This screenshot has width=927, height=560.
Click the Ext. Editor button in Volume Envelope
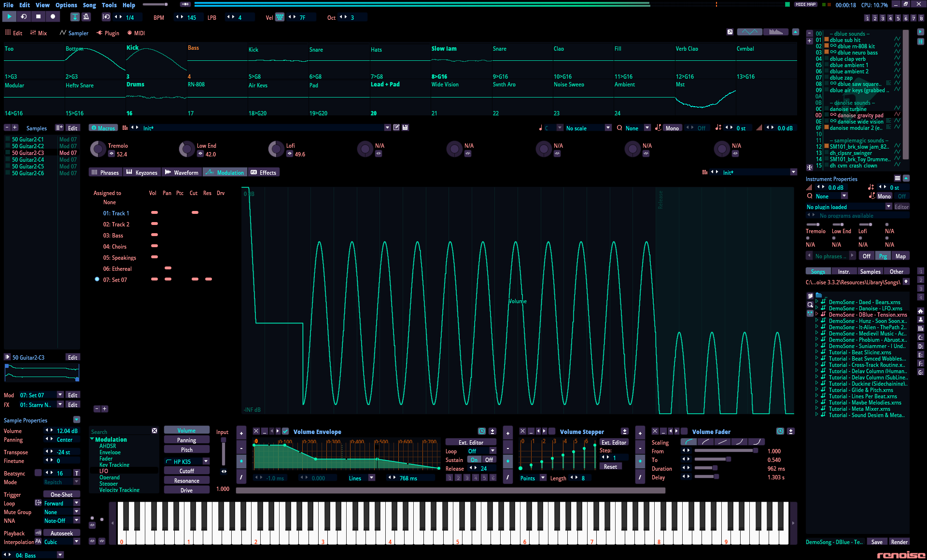[471, 442]
